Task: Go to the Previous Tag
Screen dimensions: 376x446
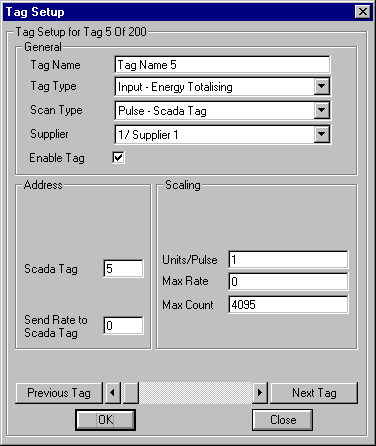Action: [x=59, y=393]
